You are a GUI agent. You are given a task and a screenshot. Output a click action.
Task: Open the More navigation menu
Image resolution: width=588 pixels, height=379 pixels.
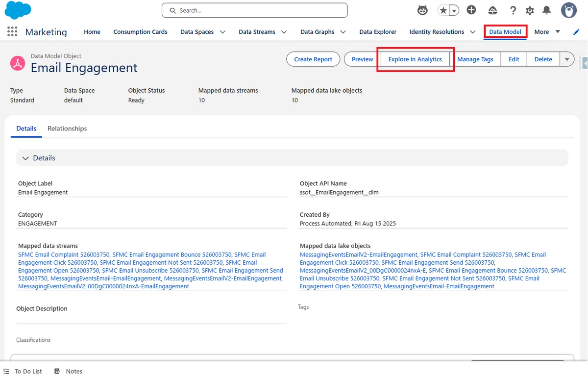pos(547,32)
